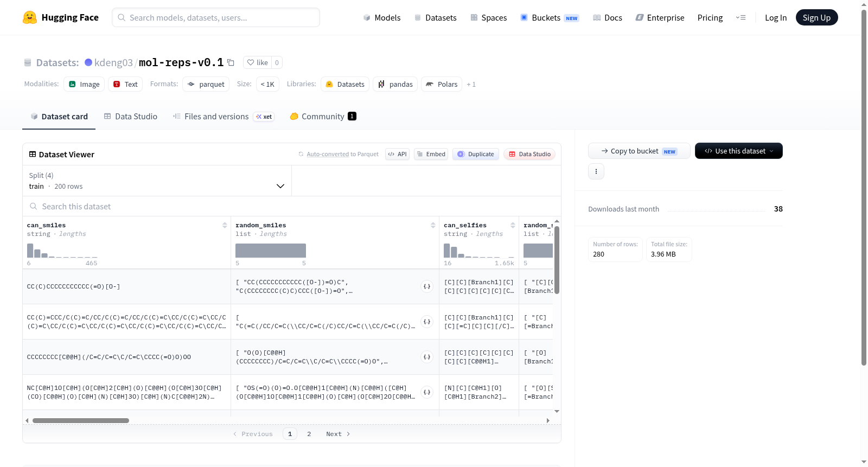Copy dataset name with the copy icon
The image size is (868, 467).
click(231, 62)
